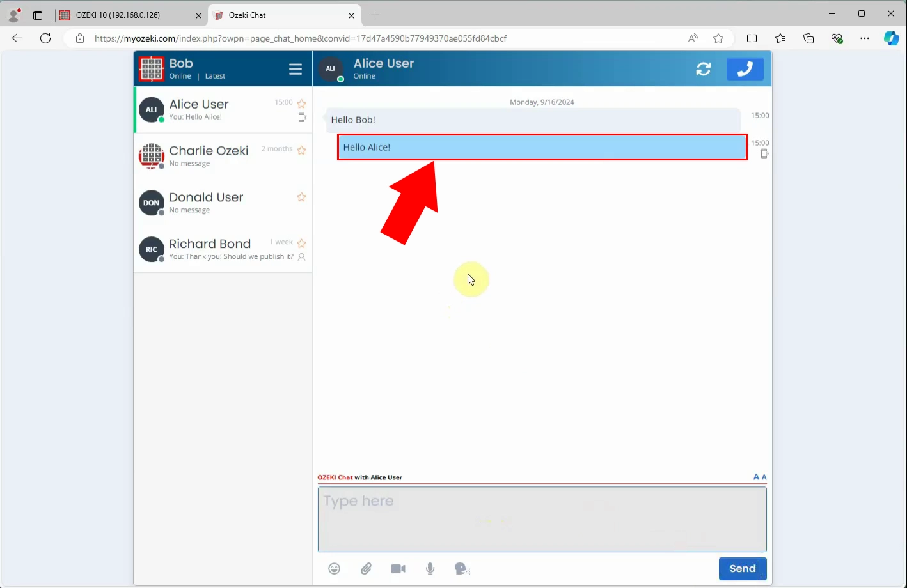The image size is (907, 588).
Task: Star the Richard Bond conversation
Action: pyautogui.click(x=301, y=244)
